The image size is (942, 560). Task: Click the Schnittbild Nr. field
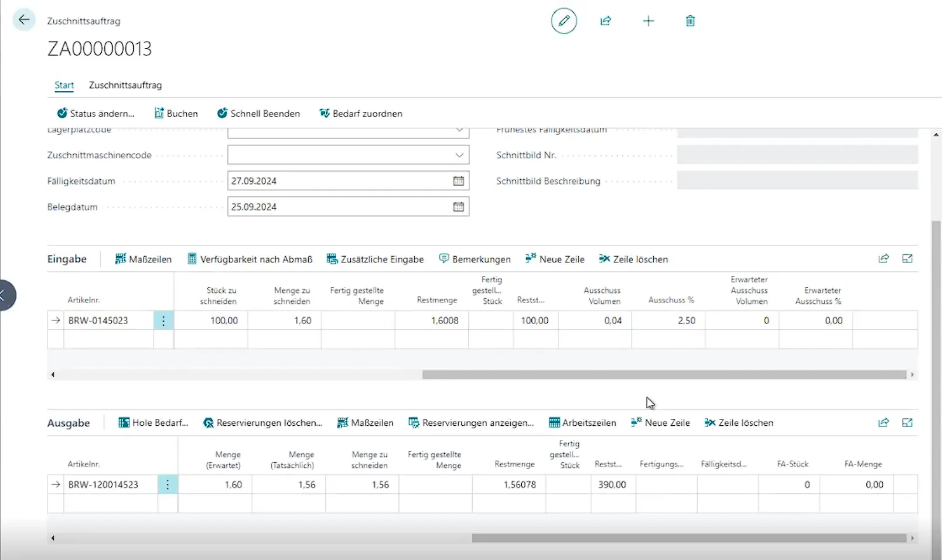(797, 155)
